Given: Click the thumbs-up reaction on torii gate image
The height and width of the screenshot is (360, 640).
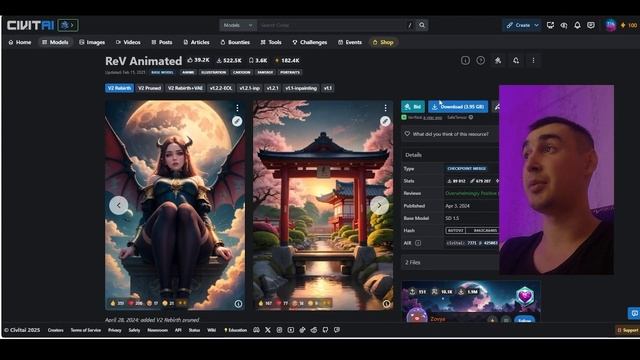Looking at the screenshot, I should 265,303.
